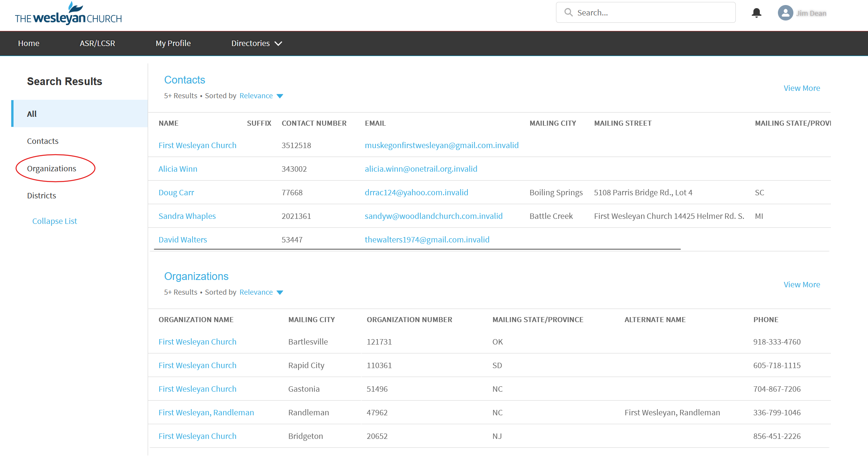
Task: Click the notification bell icon
Action: (756, 13)
